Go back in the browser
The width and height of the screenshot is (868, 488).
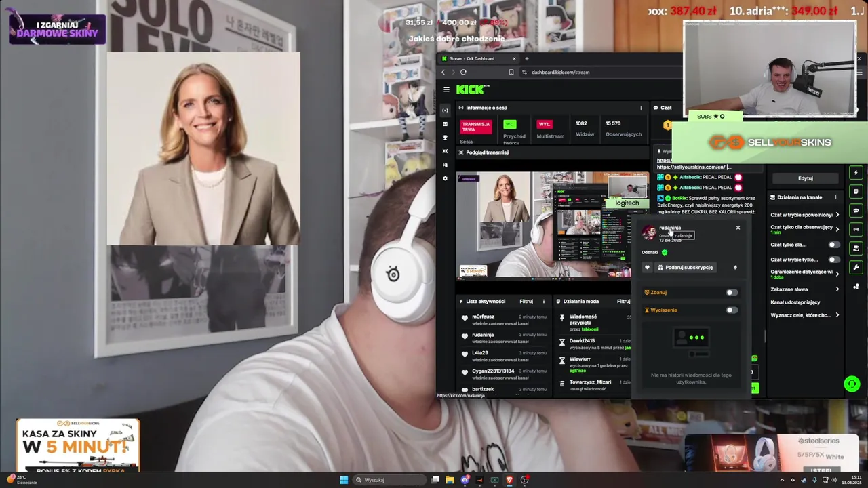click(443, 72)
